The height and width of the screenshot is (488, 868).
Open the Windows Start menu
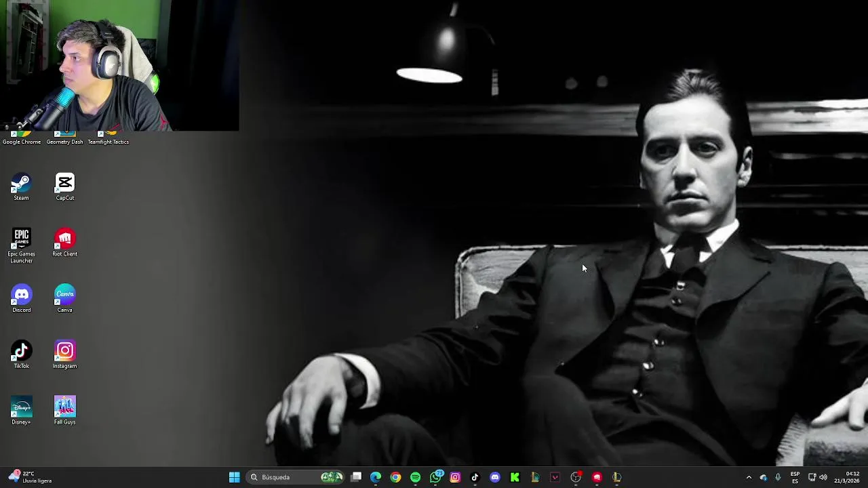click(x=234, y=477)
